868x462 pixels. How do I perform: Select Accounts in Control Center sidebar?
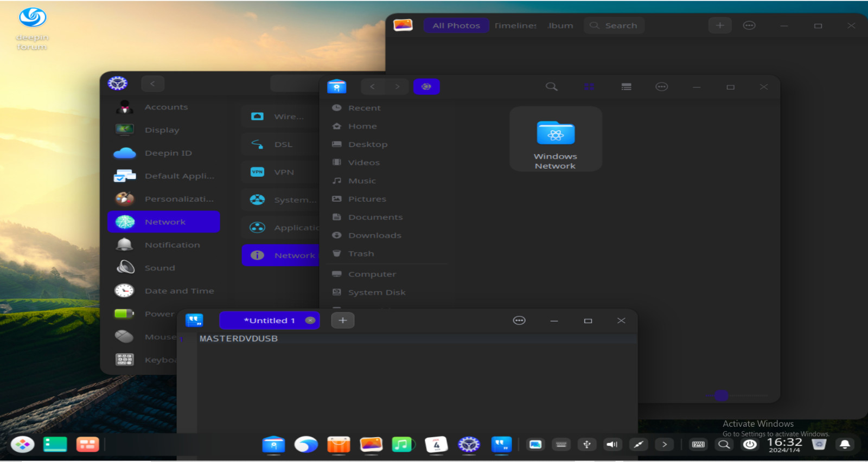[x=164, y=107]
